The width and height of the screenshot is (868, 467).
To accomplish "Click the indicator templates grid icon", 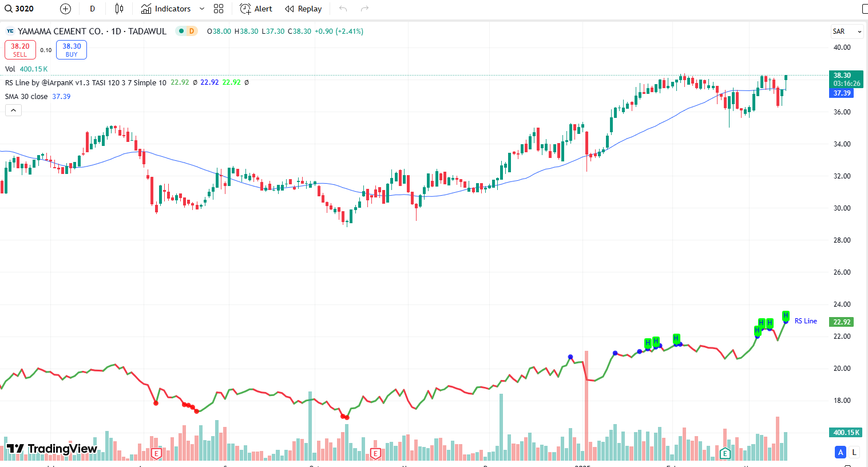I will coord(219,9).
